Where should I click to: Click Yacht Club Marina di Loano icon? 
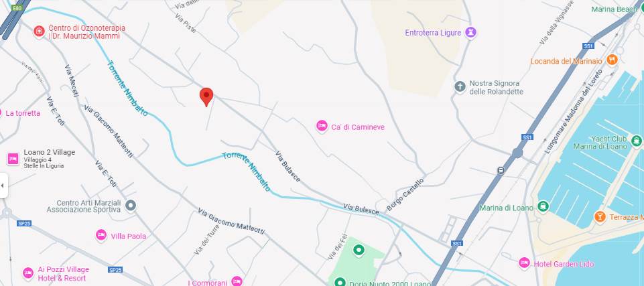coord(636,141)
